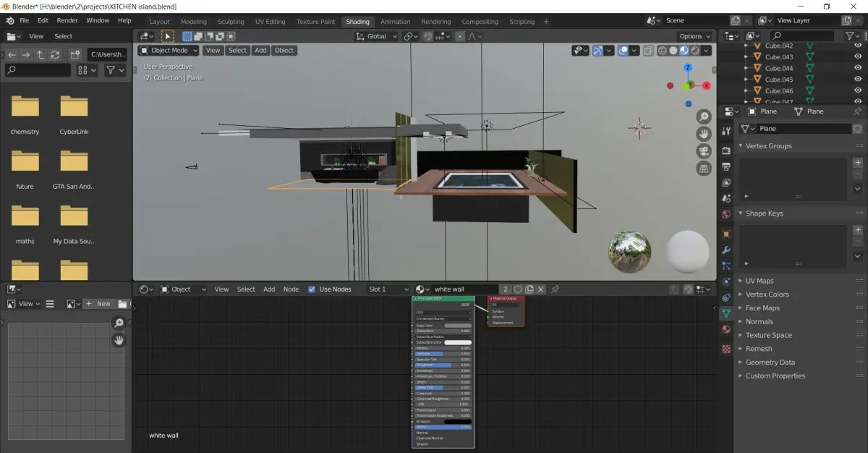Expand the UV Maps panel

759,281
